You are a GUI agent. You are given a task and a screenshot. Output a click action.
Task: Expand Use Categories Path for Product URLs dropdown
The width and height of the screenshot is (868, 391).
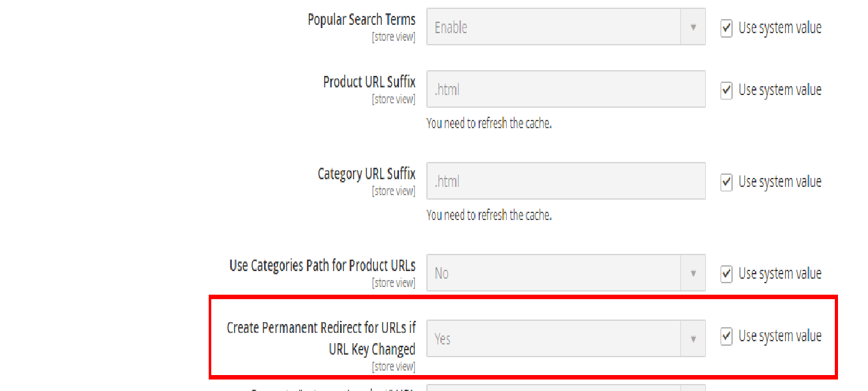(x=565, y=273)
